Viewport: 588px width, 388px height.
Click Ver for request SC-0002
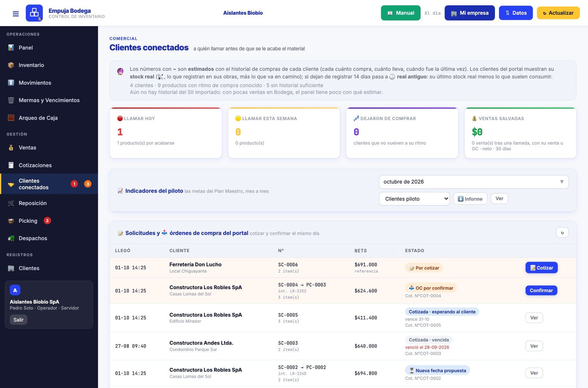coord(534,373)
